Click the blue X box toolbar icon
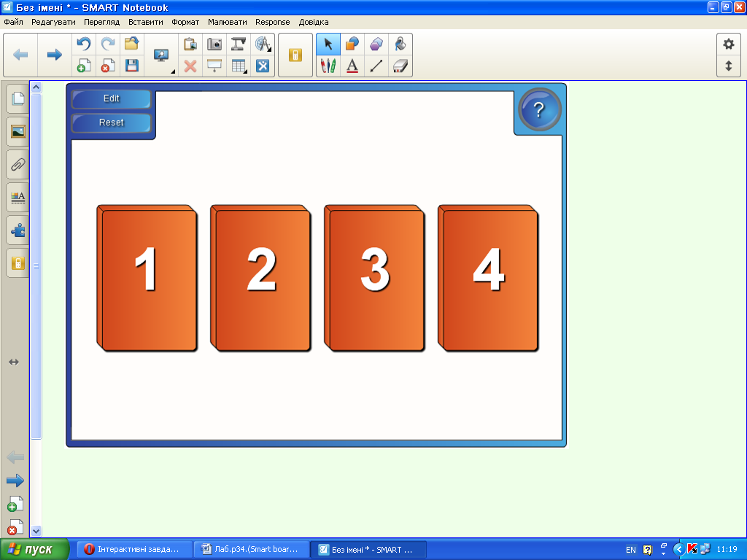This screenshot has width=747, height=560. [263, 66]
